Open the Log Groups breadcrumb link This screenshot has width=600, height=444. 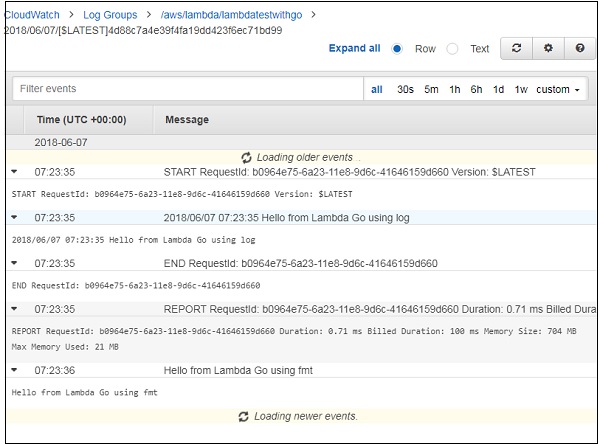pos(111,15)
